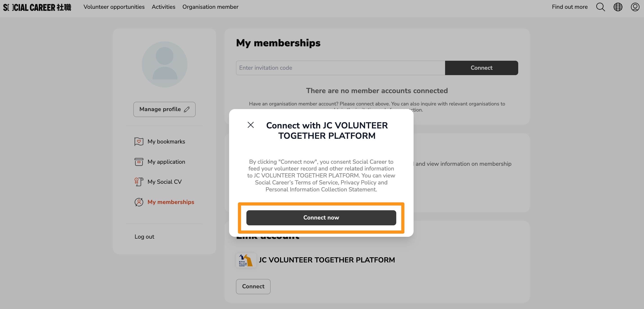Click the JC Volunteer Together logo

point(246,260)
